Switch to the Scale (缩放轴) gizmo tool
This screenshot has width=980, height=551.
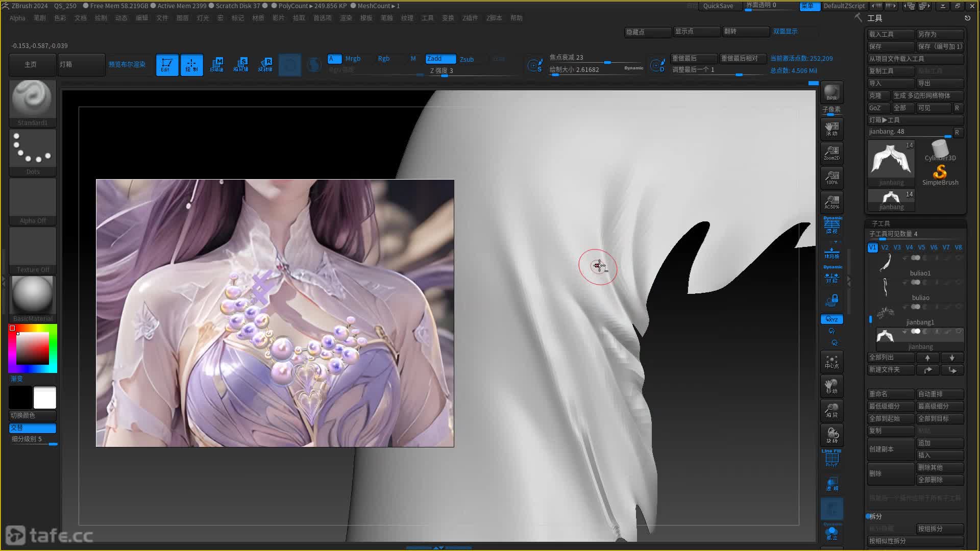click(241, 65)
